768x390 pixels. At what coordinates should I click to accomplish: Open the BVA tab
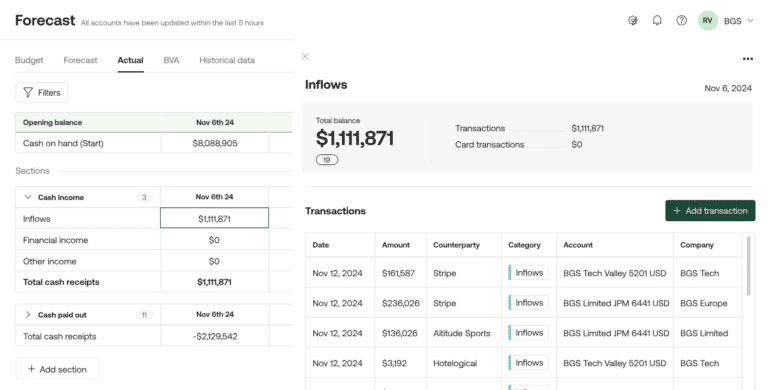(171, 60)
